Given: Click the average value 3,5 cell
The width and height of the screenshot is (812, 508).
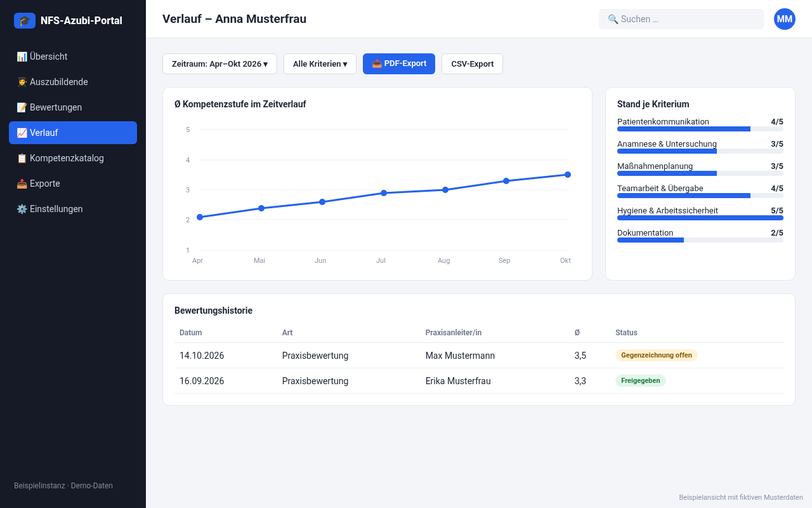Looking at the screenshot, I should point(580,356).
